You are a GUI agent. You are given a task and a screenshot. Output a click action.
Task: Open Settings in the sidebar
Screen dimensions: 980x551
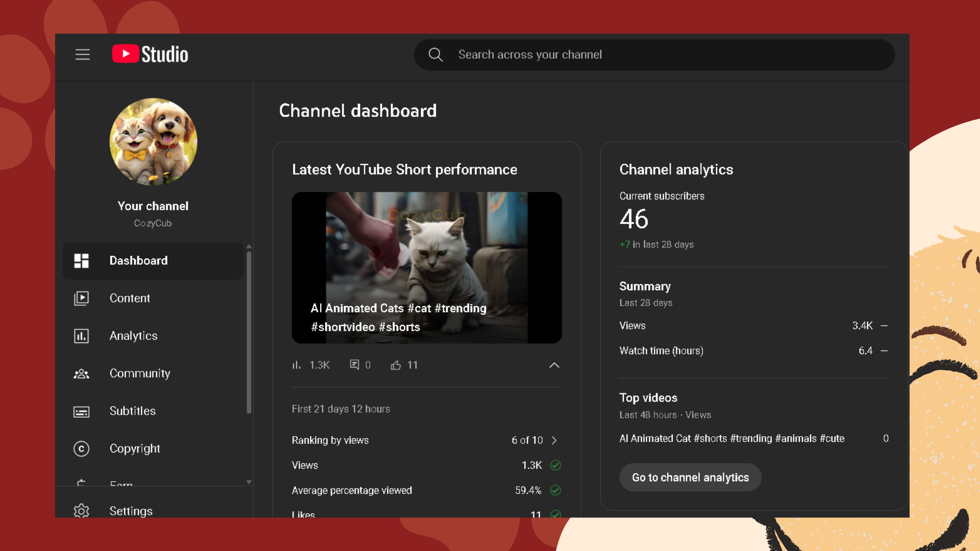(x=153, y=511)
